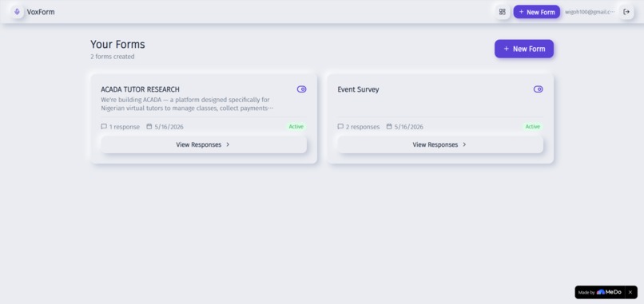Viewport: 644px width, 304px height.
Task: Click the 5/16/2026 date on Event Survey card
Action: (x=409, y=127)
